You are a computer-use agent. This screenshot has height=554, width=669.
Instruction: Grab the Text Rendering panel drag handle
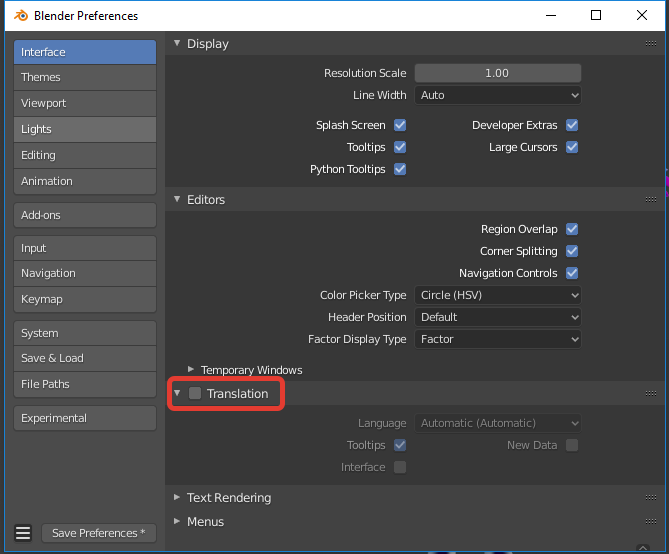click(x=651, y=497)
